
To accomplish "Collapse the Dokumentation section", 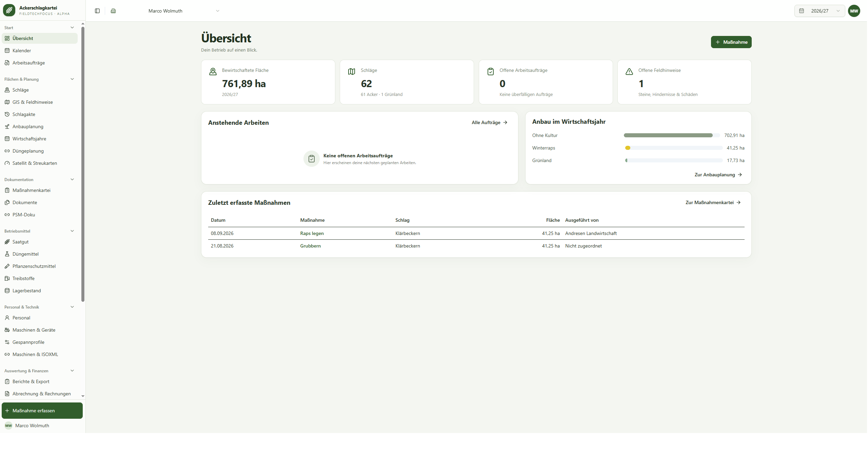I will [72, 179].
